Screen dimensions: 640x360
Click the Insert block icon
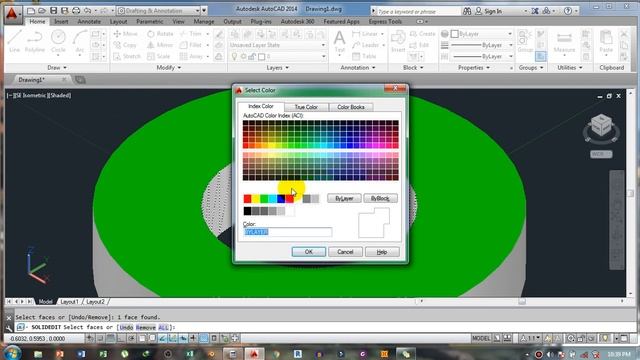point(398,41)
